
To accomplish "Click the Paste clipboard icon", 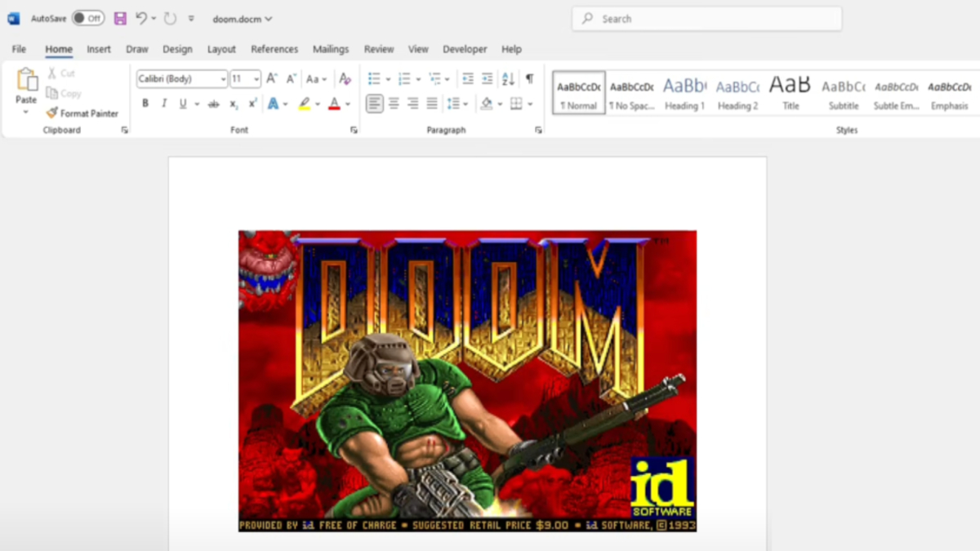I will 27,79.
